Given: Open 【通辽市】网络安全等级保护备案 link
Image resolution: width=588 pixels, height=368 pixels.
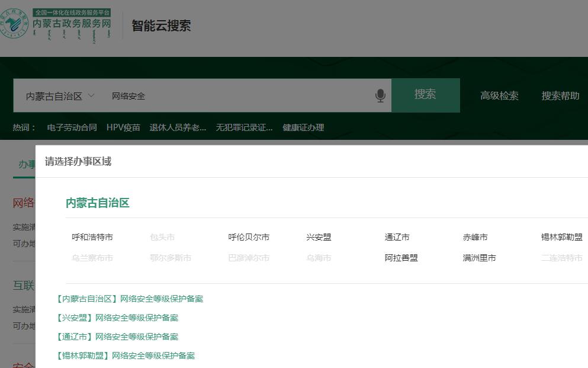Looking at the screenshot, I should 117,337.
